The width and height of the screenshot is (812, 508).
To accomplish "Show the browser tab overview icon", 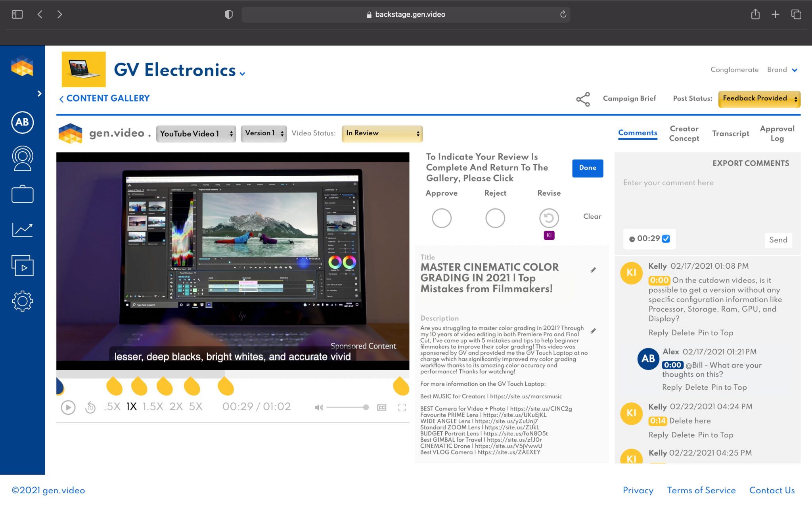I will [796, 14].
